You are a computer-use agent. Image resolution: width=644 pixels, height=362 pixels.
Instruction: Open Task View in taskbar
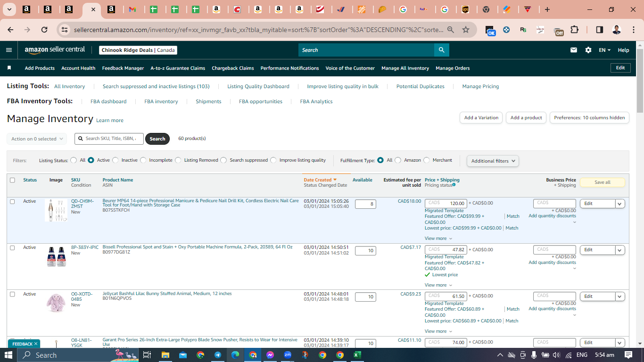coord(147,355)
